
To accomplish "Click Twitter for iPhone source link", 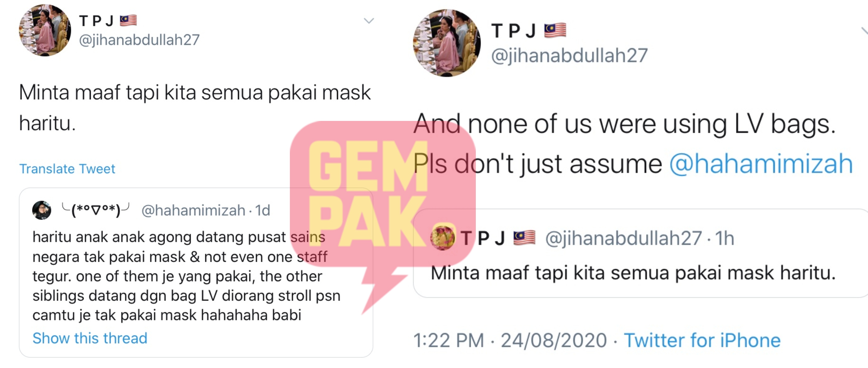I will (x=702, y=340).
